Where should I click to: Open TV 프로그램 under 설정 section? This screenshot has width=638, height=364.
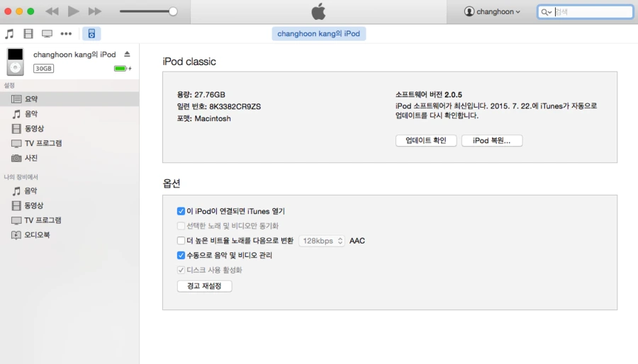69,143
